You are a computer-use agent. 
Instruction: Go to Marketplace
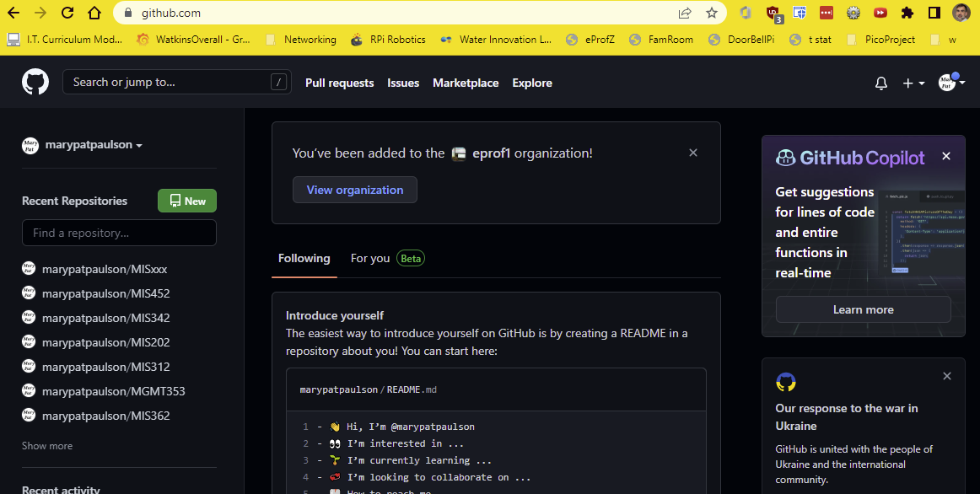point(466,83)
